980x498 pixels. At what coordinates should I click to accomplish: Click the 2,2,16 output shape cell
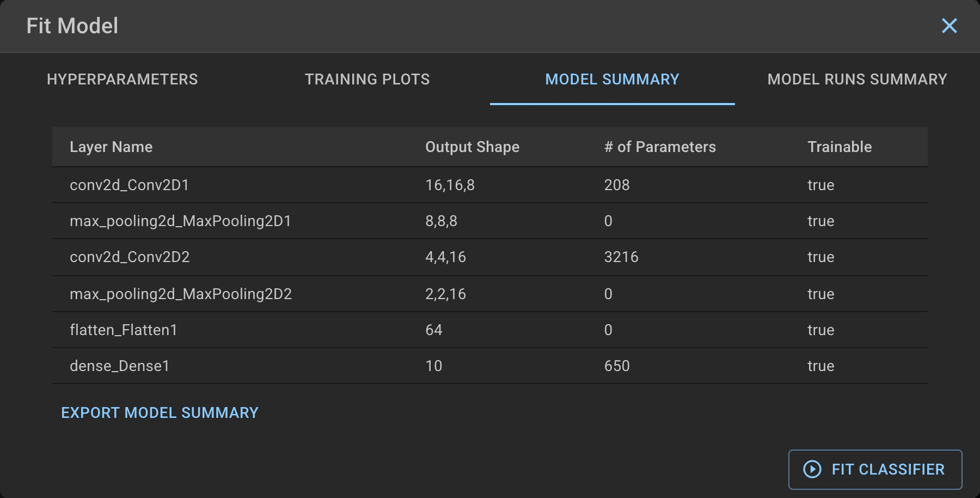(x=445, y=294)
